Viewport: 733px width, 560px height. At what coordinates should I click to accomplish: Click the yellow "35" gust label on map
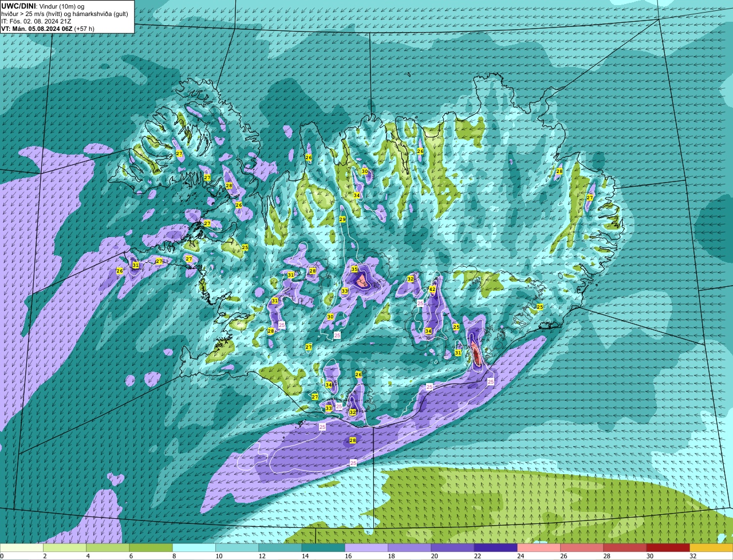click(x=354, y=269)
